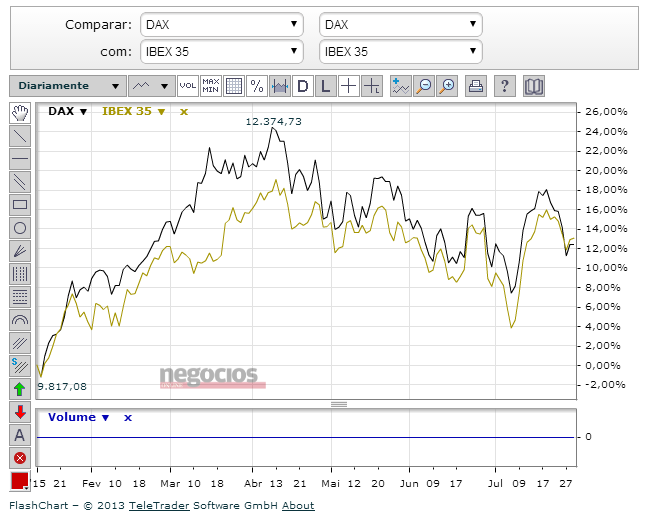Select the arc drawing tool

point(20,320)
